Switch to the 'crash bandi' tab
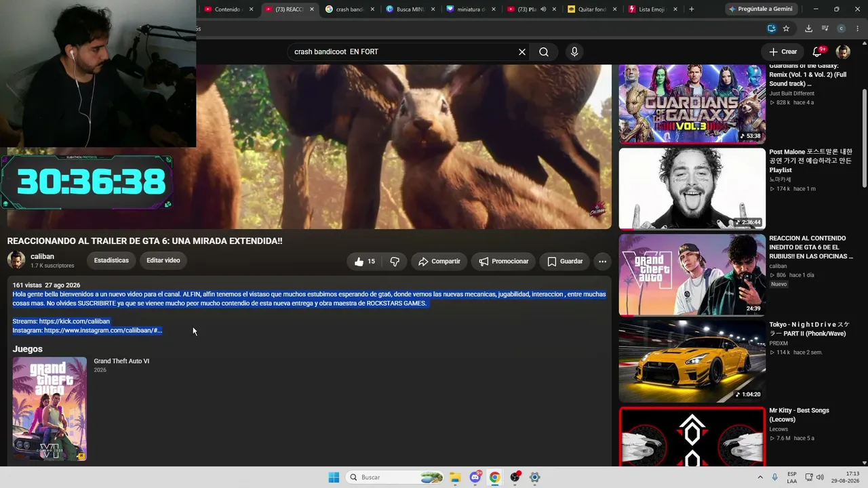 pyautogui.click(x=350, y=9)
